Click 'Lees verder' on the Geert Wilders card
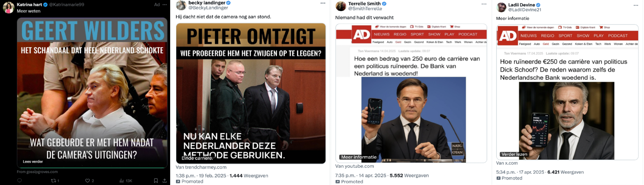Image resolution: width=644 pixels, height=185 pixels. click(x=33, y=162)
